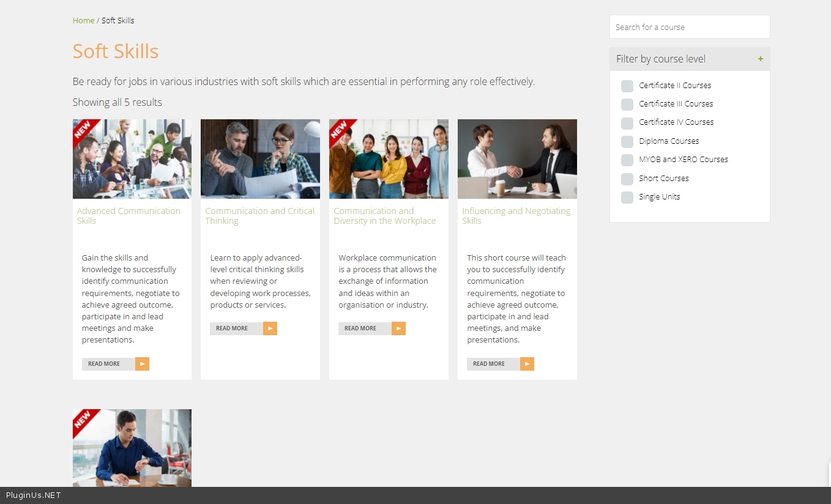
Task: Click orange arrow icon under Communication and Critical Thinking
Action: point(270,328)
